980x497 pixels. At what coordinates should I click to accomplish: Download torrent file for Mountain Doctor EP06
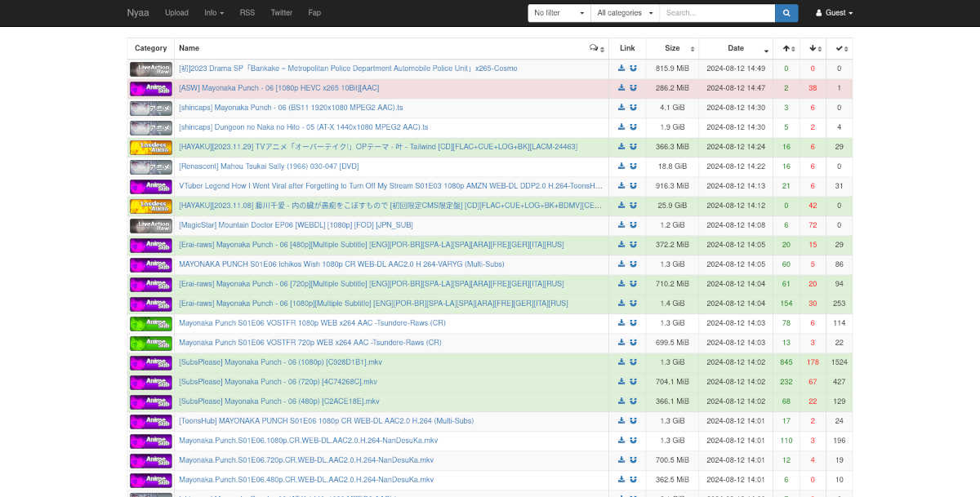(x=621, y=225)
